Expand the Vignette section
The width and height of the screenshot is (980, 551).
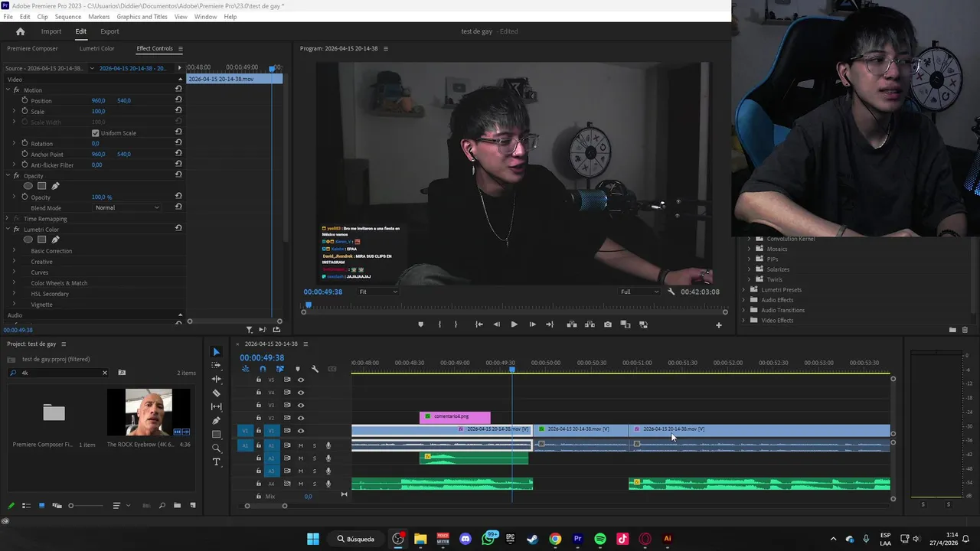coord(13,305)
